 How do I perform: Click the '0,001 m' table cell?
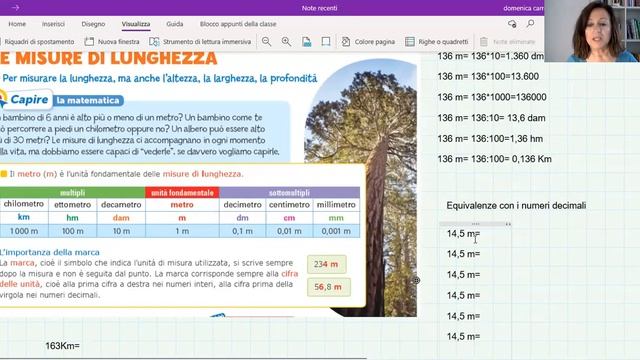click(336, 231)
